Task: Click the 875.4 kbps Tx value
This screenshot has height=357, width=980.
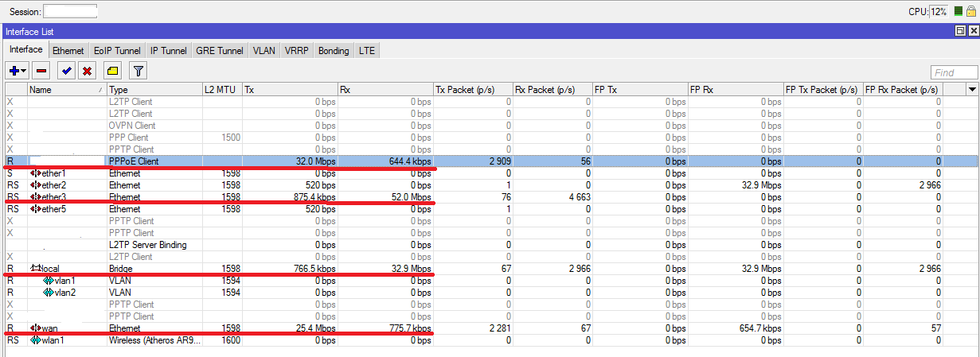Action: coord(313,197)
